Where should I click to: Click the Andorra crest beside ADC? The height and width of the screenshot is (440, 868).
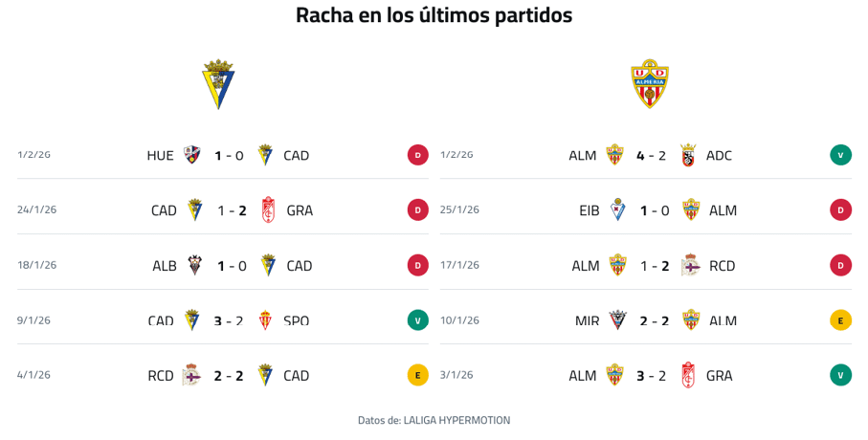coord(688,155)
